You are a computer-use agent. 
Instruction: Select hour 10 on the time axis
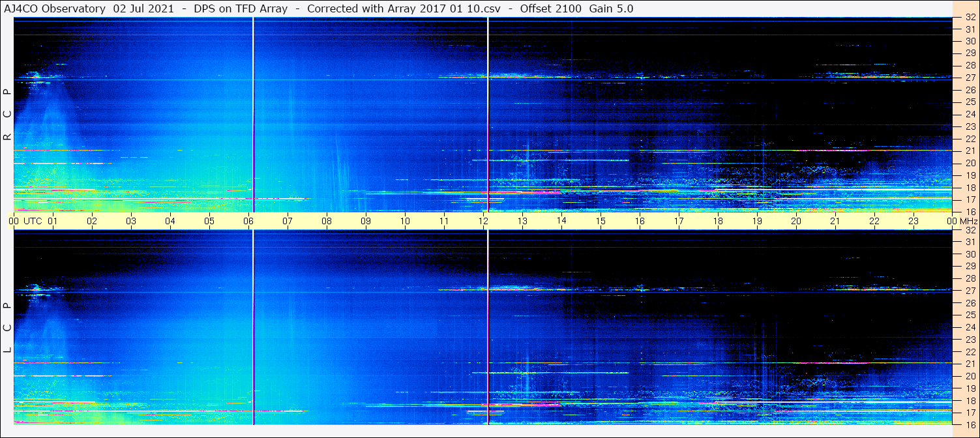405,221
